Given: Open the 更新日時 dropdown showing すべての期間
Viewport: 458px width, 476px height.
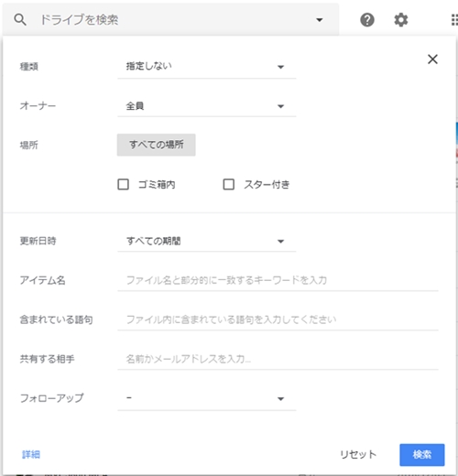Looking at the screenshot, I should pos(207,241).
